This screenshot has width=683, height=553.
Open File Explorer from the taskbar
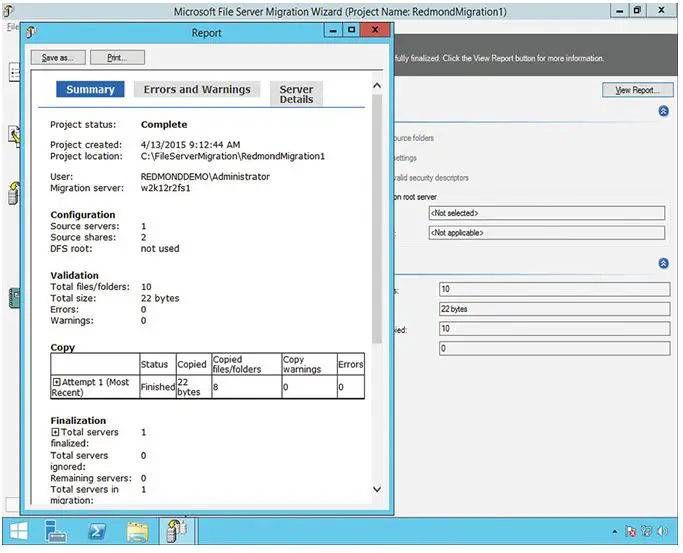pyautogui.click(x=138, y=531)
